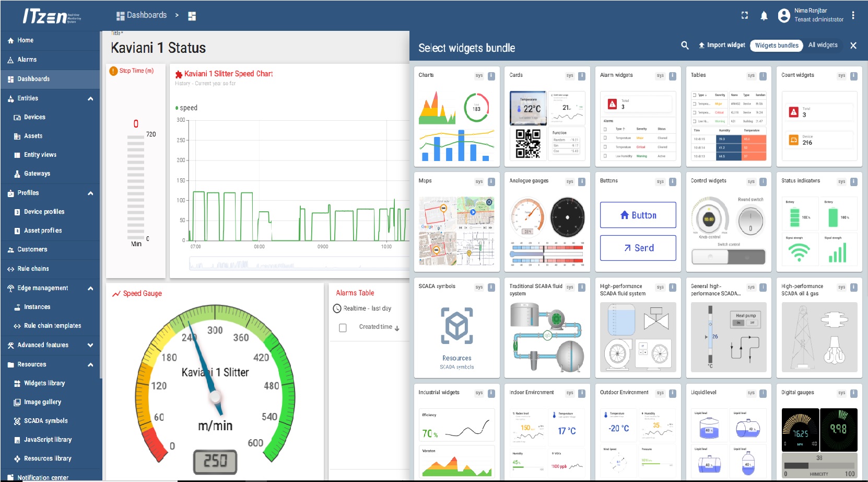The width and height of the screenshot is (868, 482).
Task: Toggle fullscreen mode icon
Action: 744,16
